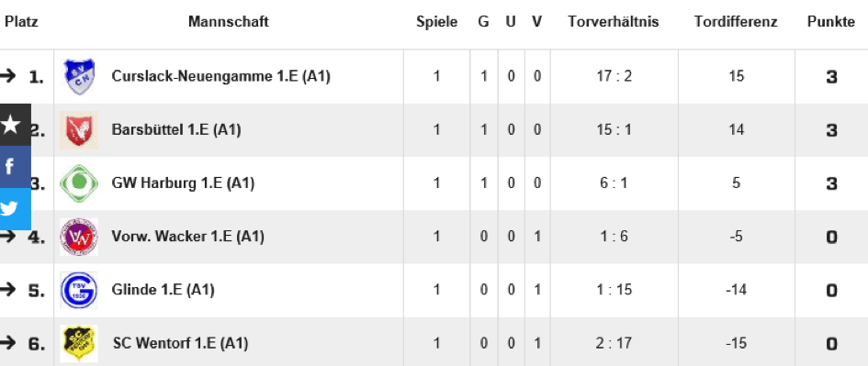Open GW Harburg 1.E (A1) team page
868x366 pixels.
(183, 183)
